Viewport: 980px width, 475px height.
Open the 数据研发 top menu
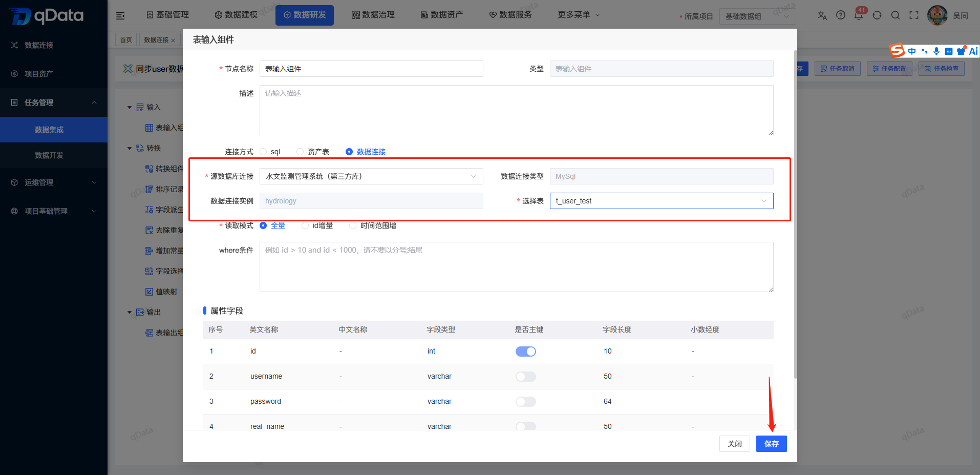(305, 15)
